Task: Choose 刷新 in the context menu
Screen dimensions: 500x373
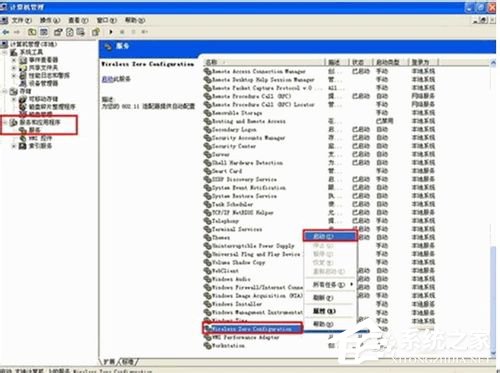Action: pos(330,298)
